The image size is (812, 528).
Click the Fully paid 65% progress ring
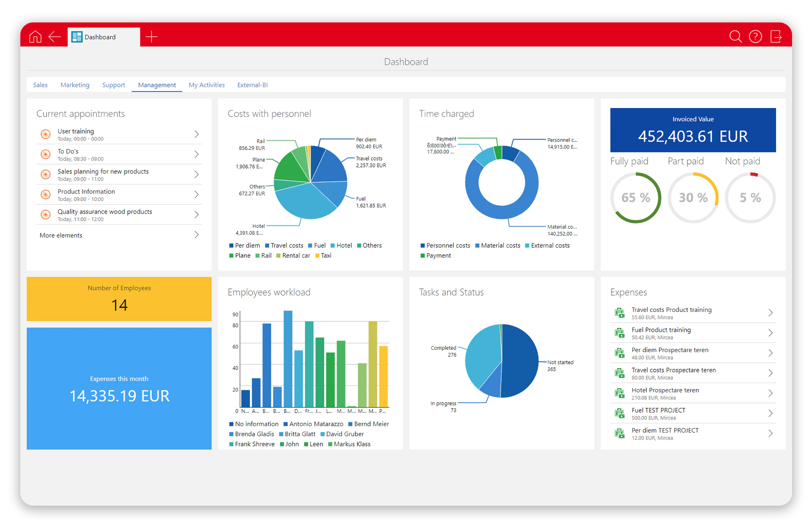coord(636,198)
